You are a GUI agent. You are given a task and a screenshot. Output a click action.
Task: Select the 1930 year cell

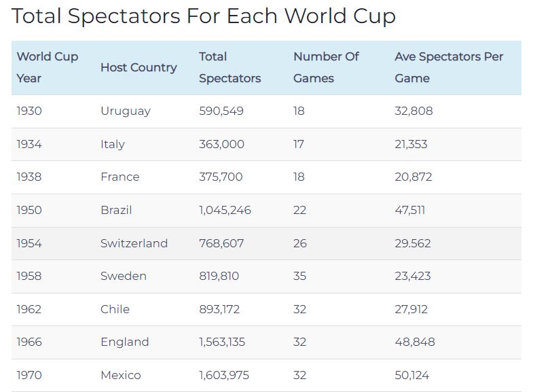click(x=29, y=111)
